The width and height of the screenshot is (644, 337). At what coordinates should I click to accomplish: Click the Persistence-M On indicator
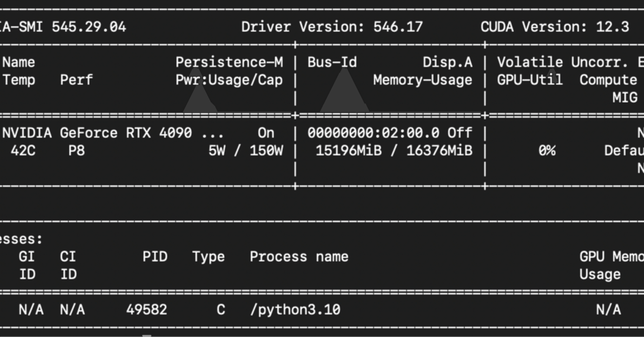266,133
